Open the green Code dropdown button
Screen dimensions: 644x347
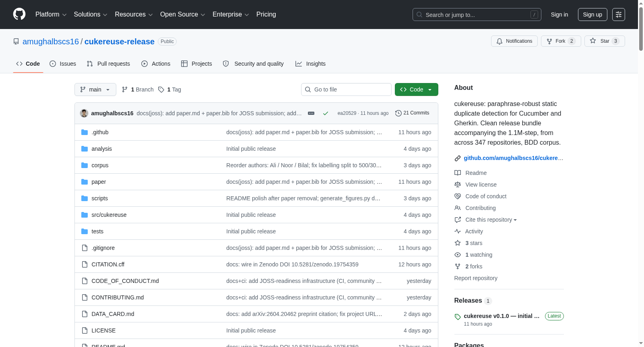click(x=416, y=89)
